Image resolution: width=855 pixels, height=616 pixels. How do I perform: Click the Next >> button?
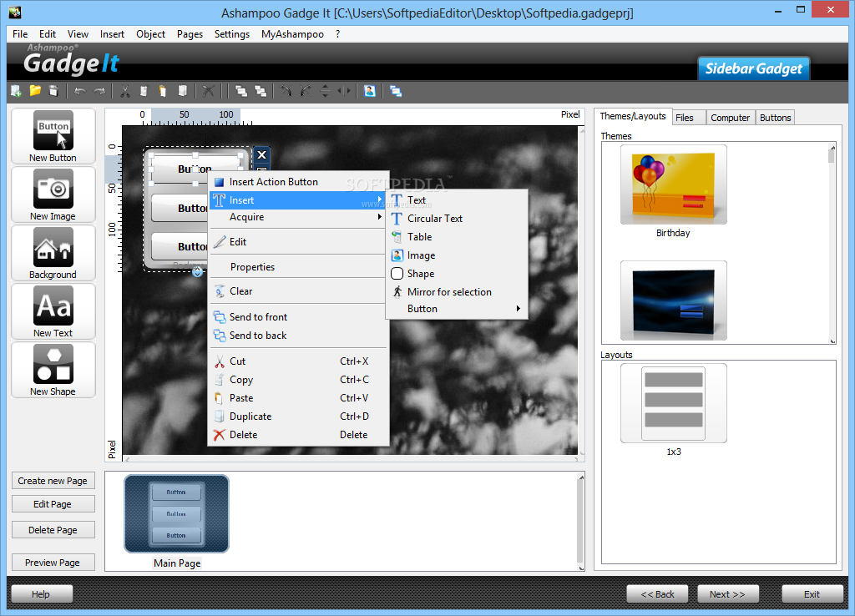click(x=727, y=594)
